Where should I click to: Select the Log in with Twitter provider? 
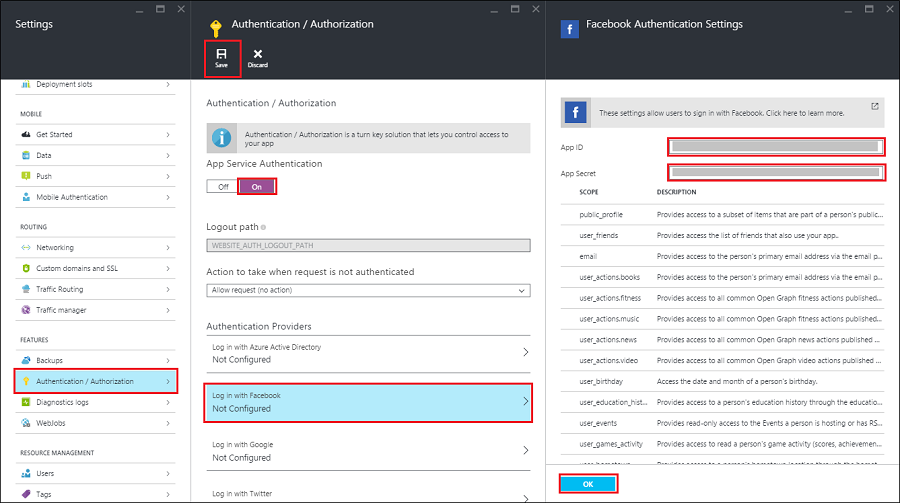(x=368, y=493)
